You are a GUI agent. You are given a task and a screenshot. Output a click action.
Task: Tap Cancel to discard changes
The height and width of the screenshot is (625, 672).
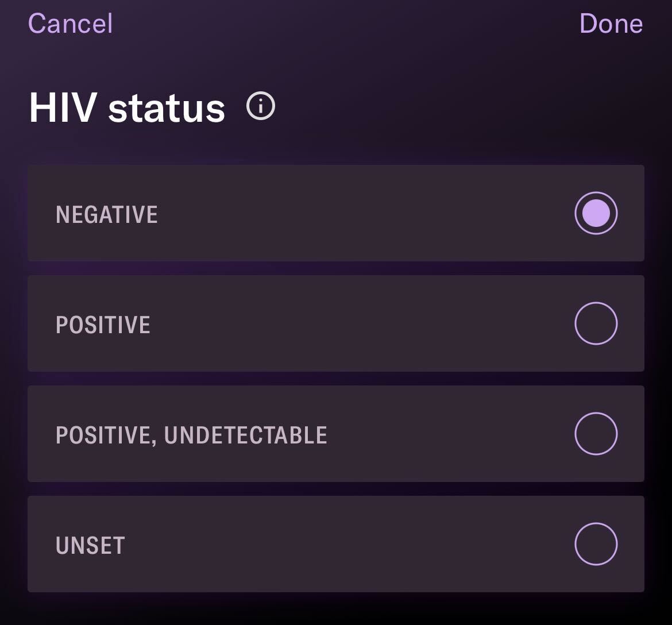click(x=70, y=23)
